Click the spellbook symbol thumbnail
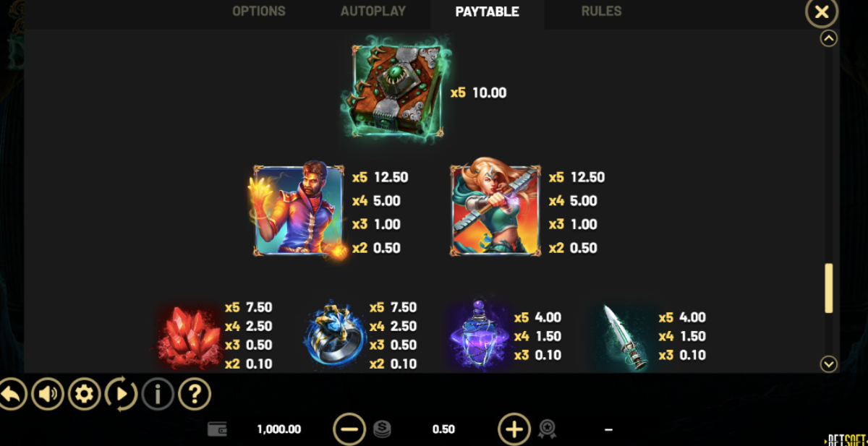The image size is (868, 446). [399, 88]
